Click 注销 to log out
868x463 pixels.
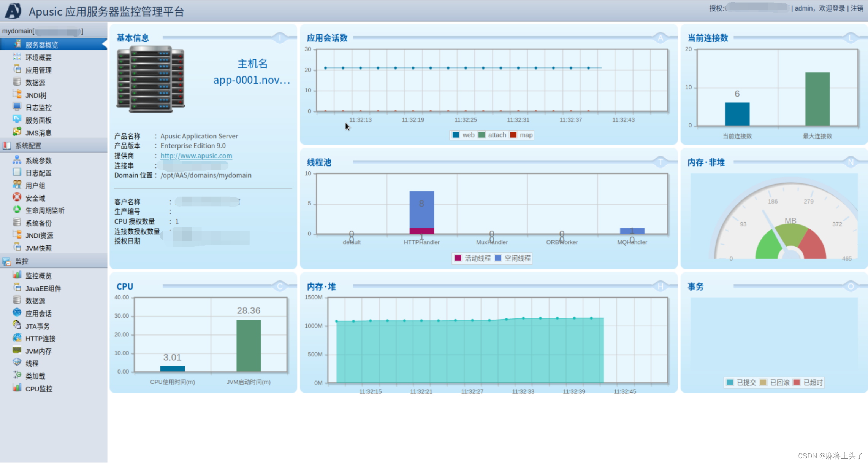pos(857,8)
